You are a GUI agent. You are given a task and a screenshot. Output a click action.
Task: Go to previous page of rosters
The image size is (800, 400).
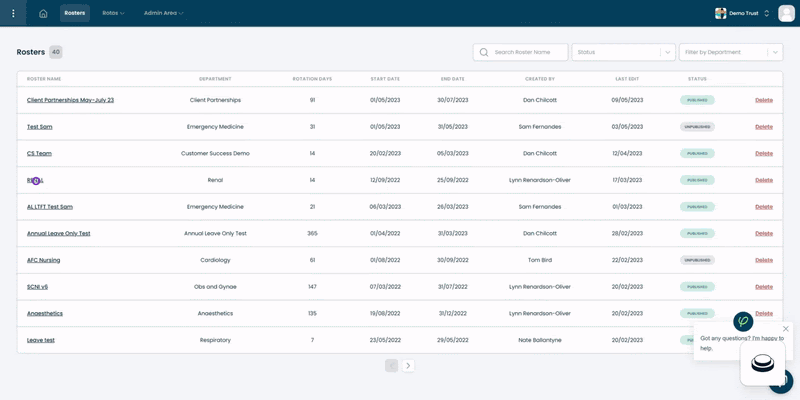[391, 365]
